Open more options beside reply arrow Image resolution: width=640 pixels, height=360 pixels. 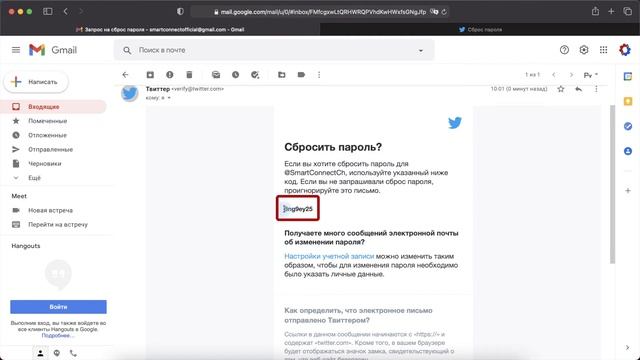coord(596,89)
